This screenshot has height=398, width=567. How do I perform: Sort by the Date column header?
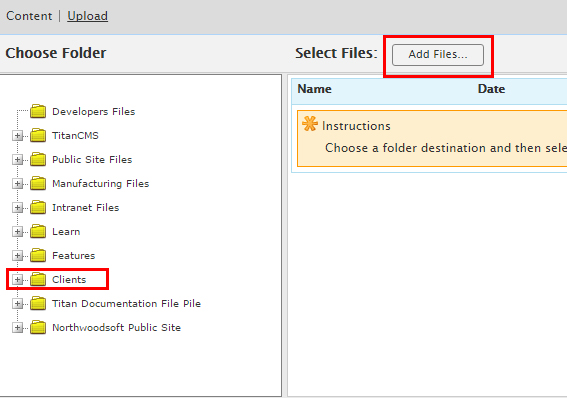pos(491,89)
